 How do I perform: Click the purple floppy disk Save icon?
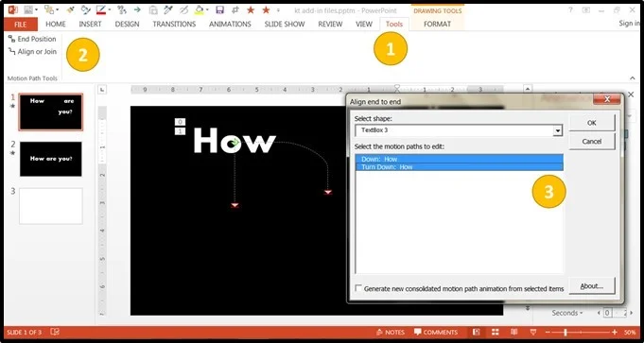[x=219, y=9]
